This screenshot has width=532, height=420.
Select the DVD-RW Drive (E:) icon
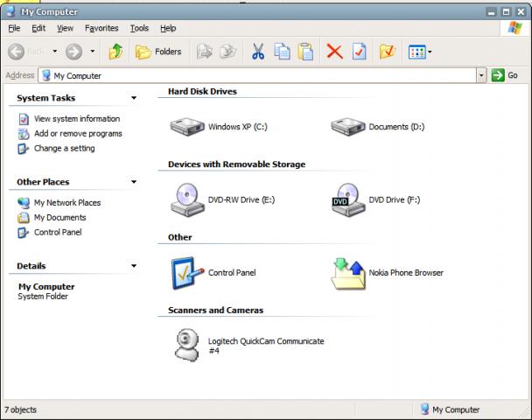tap(187, 199)
